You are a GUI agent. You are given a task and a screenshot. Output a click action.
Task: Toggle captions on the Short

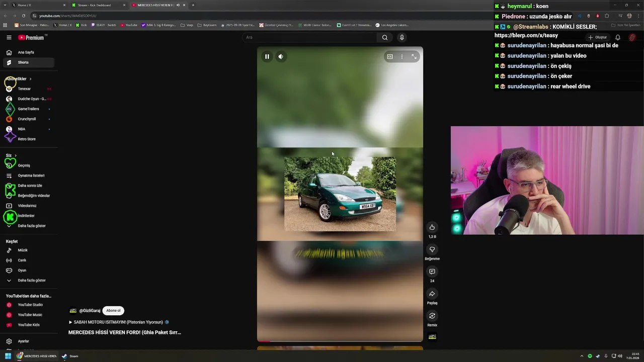389,56
